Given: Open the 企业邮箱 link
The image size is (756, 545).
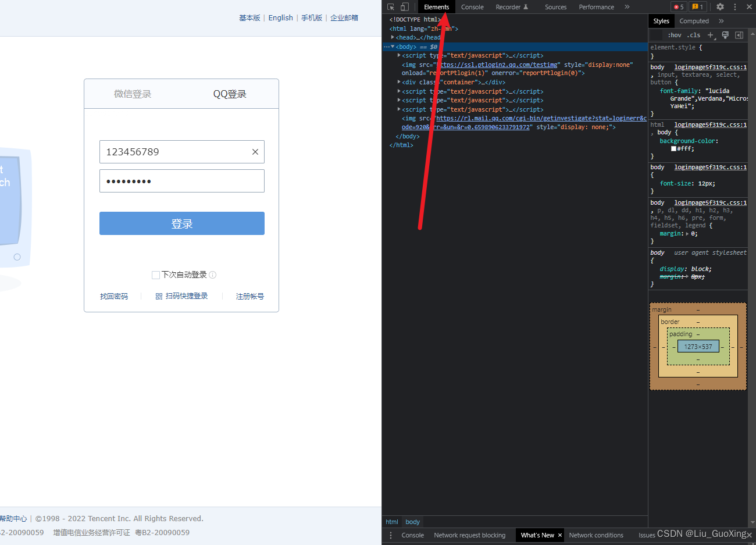Looking at the screenshot, I should [x=344, y=17].
